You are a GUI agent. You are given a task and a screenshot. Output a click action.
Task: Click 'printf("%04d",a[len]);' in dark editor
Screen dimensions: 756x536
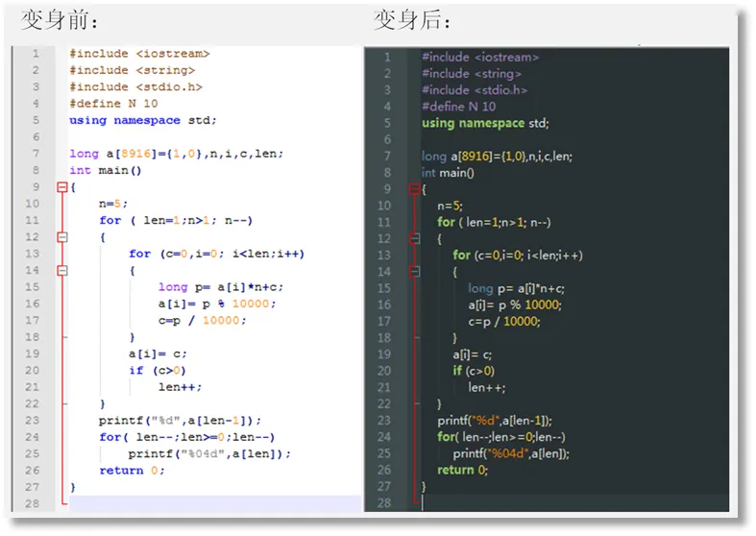tap(511, 454)
